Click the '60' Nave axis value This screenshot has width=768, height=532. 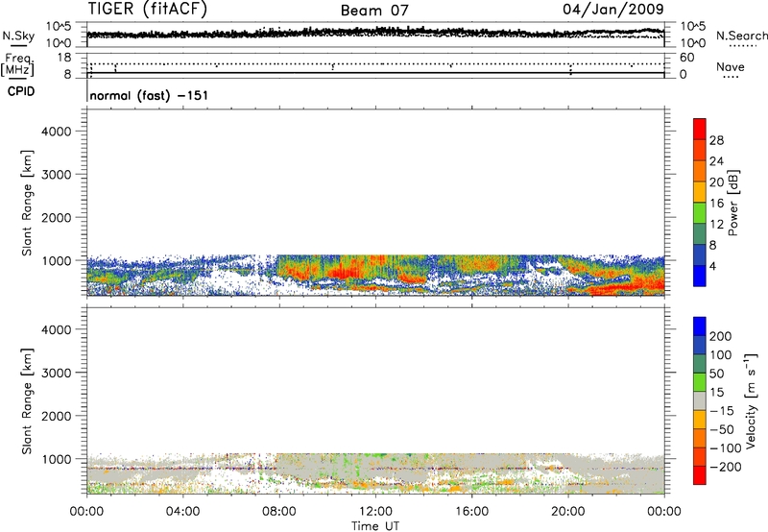click(x=687, y=58)
